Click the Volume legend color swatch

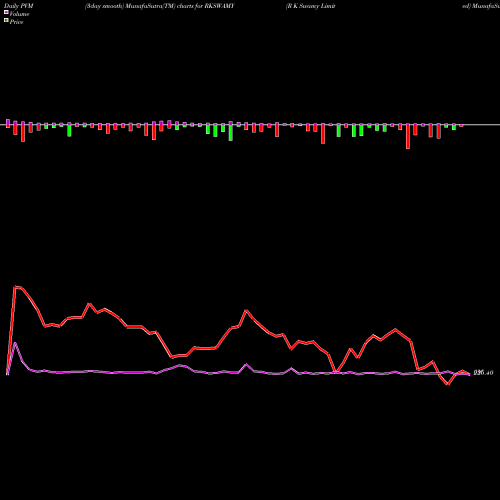tap(6, 13)
